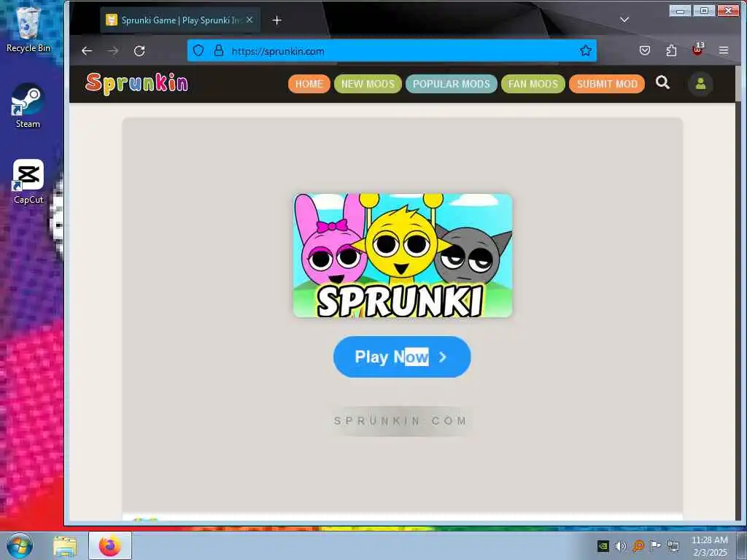Select the CapCut desktop shortcut

pyautogui.click(x=28, y=182)
